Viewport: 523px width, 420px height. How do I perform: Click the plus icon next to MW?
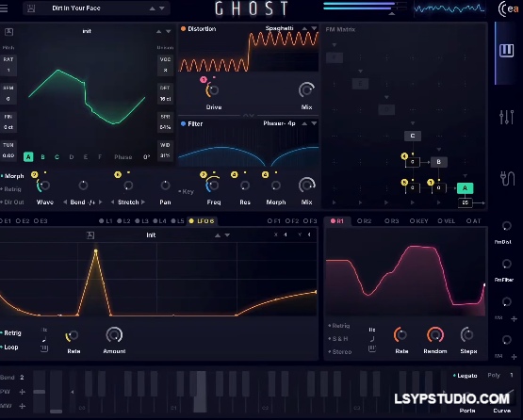[23, 406]
